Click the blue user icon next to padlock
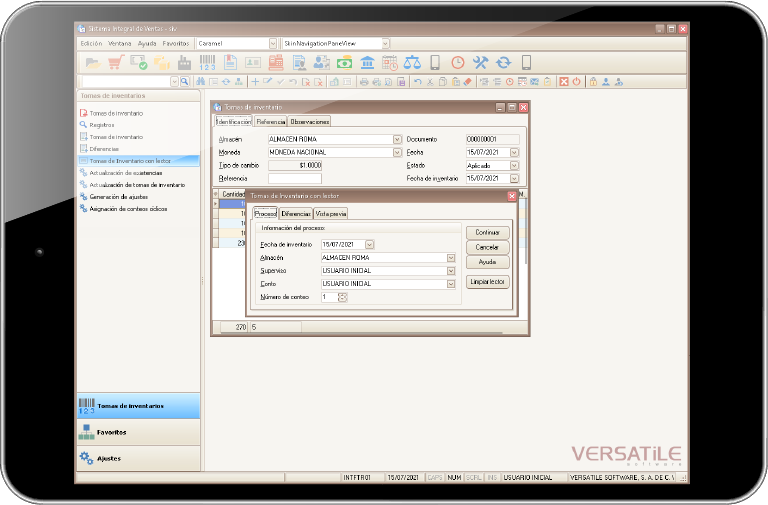Viewport: 768px width, 505px height. [x=606, y=82]
